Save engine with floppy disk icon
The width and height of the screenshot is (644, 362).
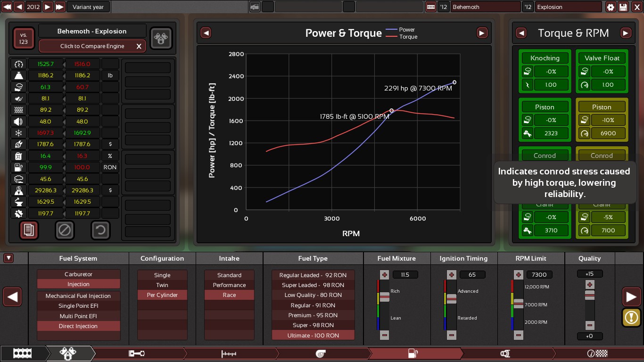(623, 7)
